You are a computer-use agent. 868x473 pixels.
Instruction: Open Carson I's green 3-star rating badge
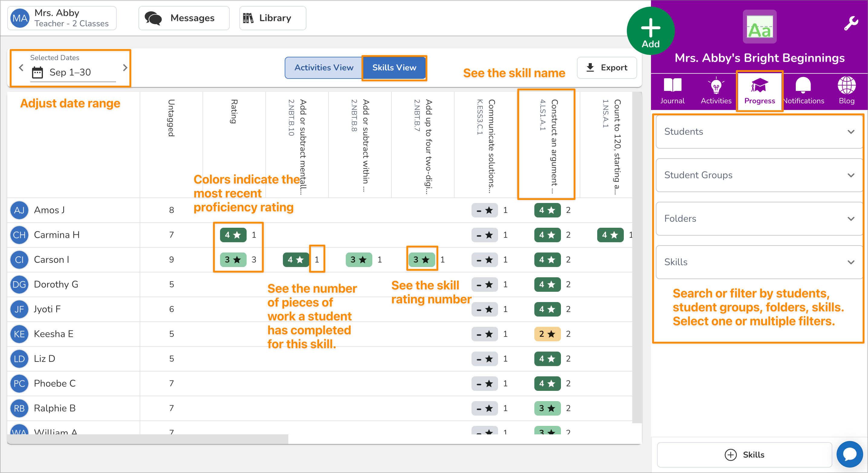pyautogui.click(x=233, y=259)
